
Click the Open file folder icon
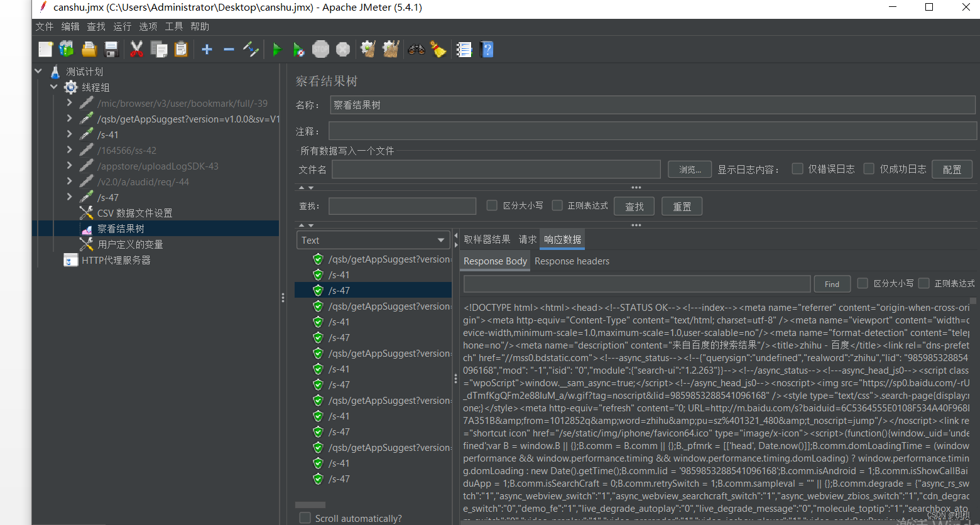(x=89, y=49)
